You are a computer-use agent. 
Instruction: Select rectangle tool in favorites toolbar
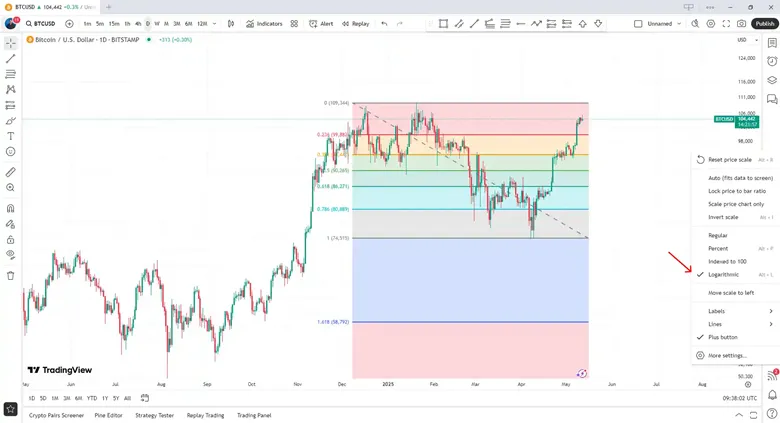[443, 23]
